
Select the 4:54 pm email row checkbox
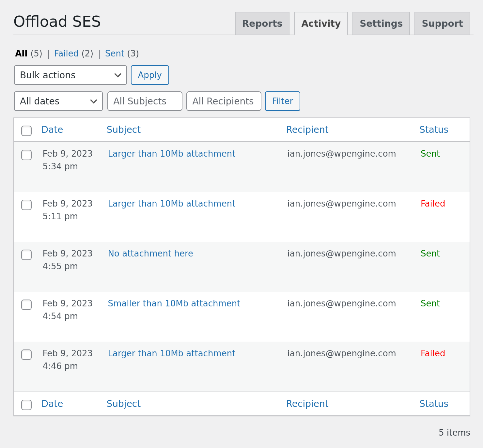point(26,304)
